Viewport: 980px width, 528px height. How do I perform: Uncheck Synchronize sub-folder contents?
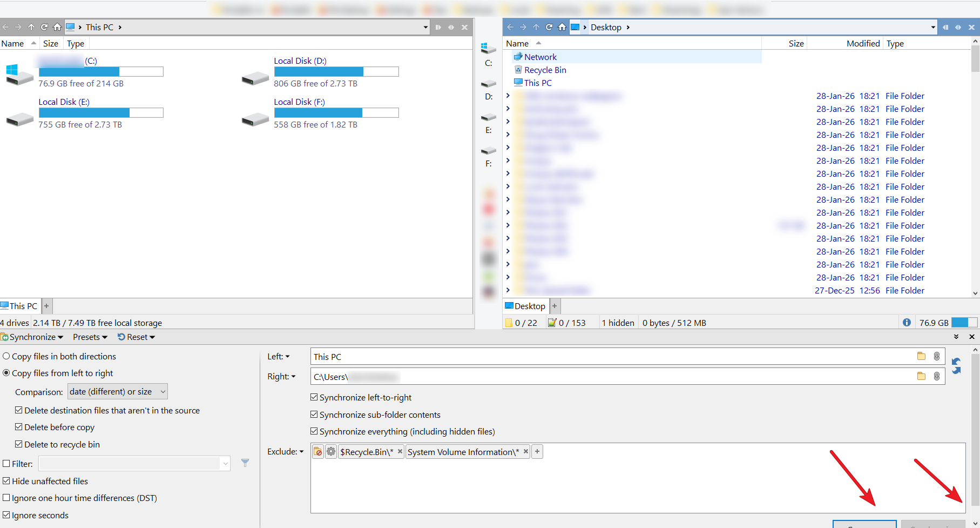pyautogui.click(x=314, y=415)
